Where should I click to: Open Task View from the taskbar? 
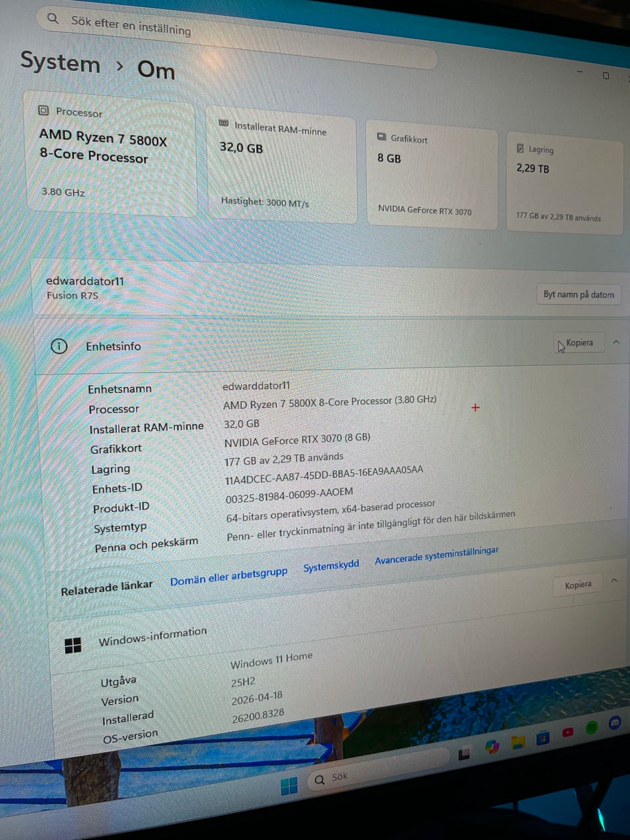pyautogui.click(x=464, y=753)
